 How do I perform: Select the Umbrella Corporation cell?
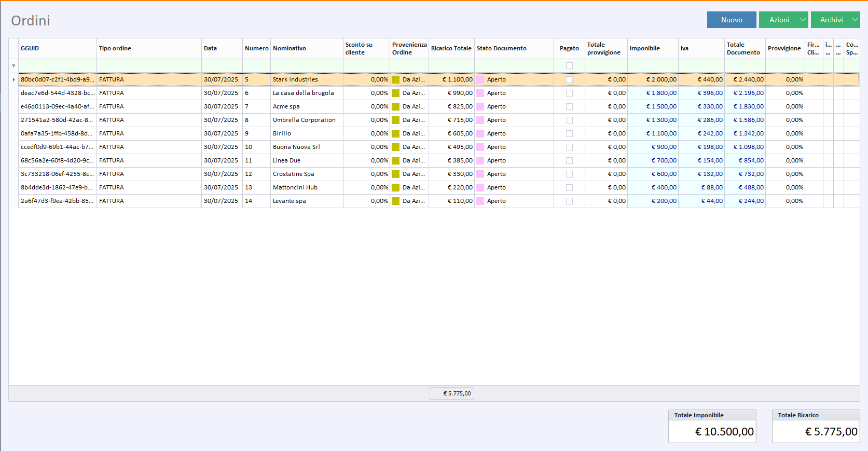pos(307,120)
